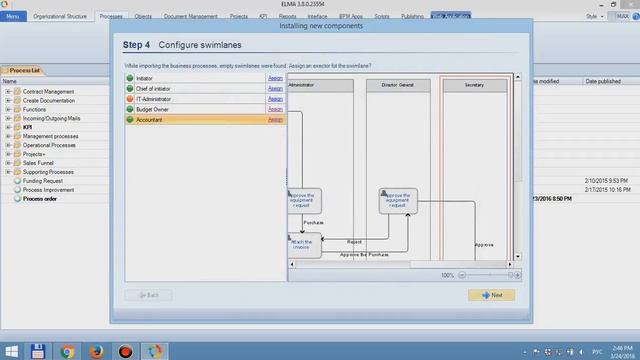Open the red recorder app in the taskbar
This screenshot has width=640, height=360.
click(x=125, y=351)
